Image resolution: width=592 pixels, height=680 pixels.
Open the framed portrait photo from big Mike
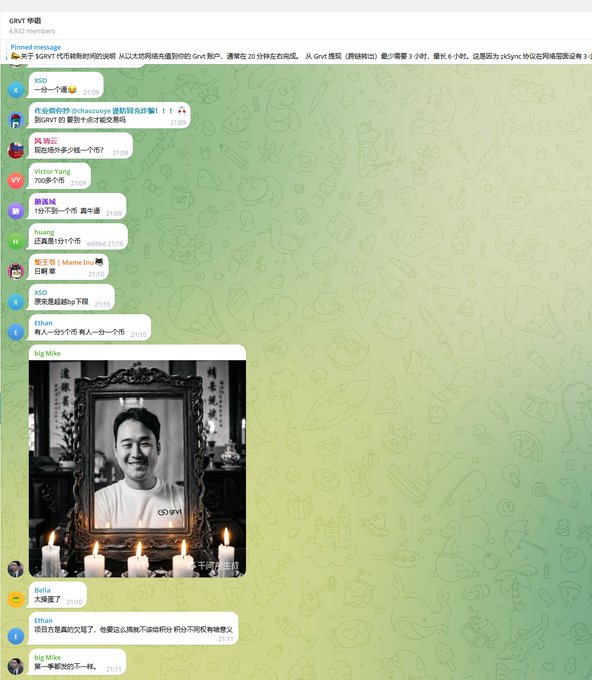[x=137, y=468]
